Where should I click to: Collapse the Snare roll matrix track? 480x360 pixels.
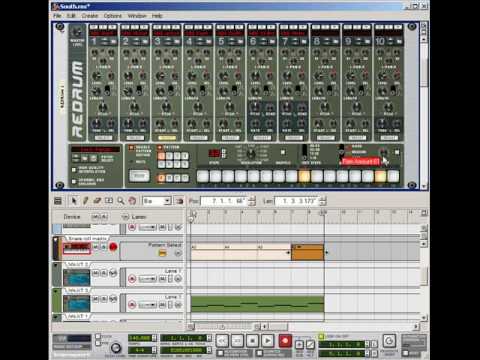point(56,239)
